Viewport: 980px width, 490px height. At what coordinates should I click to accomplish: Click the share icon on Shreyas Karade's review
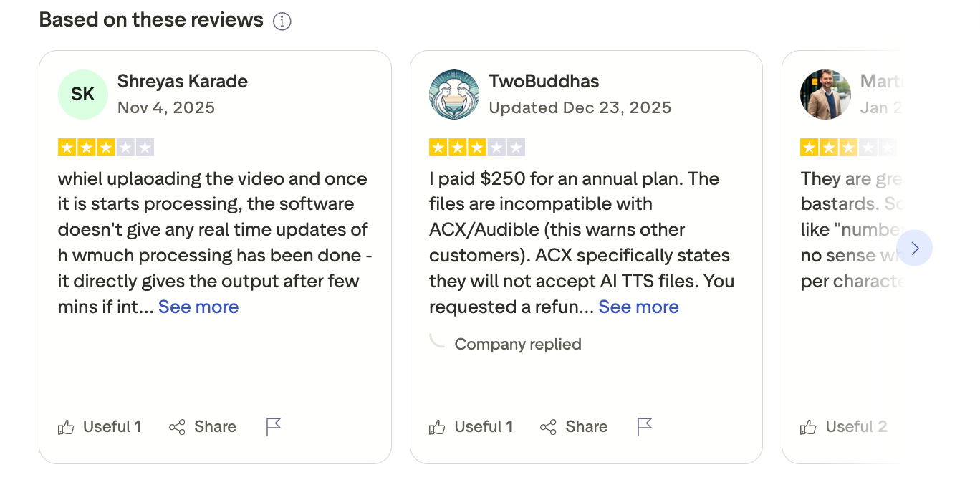[177, 428]
